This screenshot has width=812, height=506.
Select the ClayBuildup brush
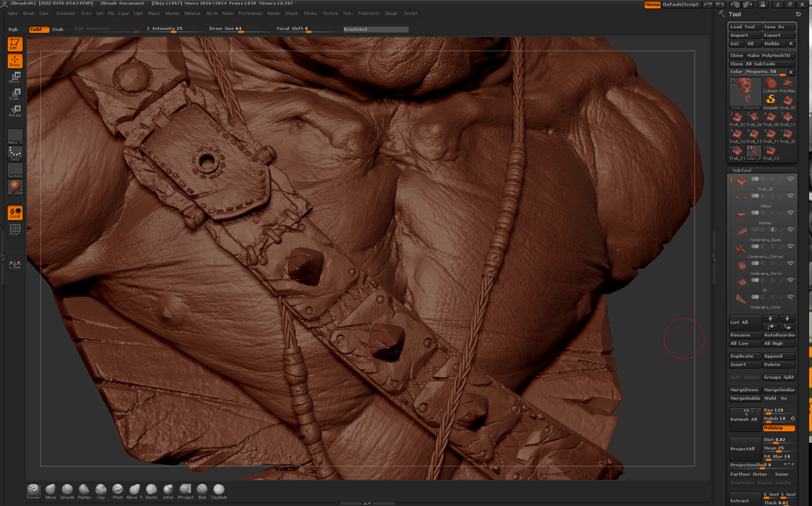pyautogui.click(x=219, y=491)
